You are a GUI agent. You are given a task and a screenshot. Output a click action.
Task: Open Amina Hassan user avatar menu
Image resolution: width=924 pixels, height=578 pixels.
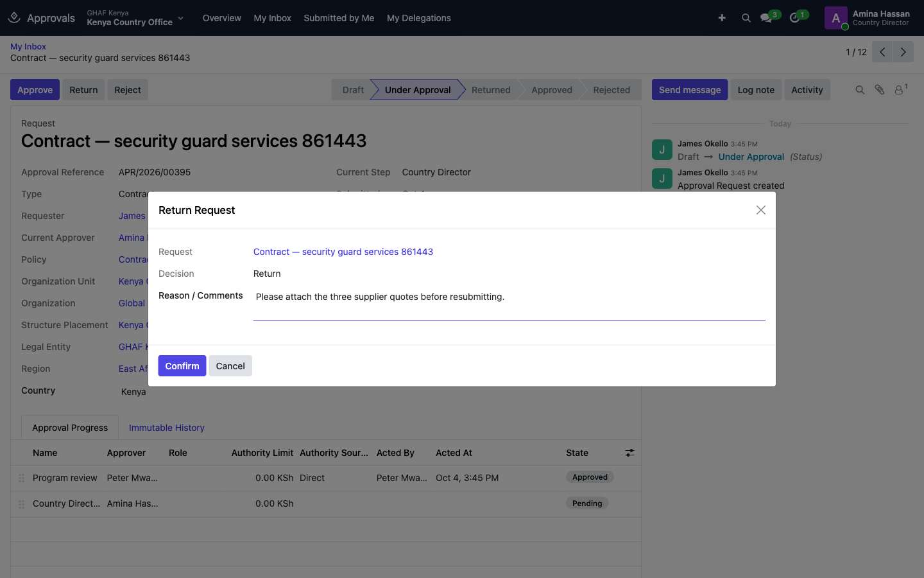click(835, 18)
